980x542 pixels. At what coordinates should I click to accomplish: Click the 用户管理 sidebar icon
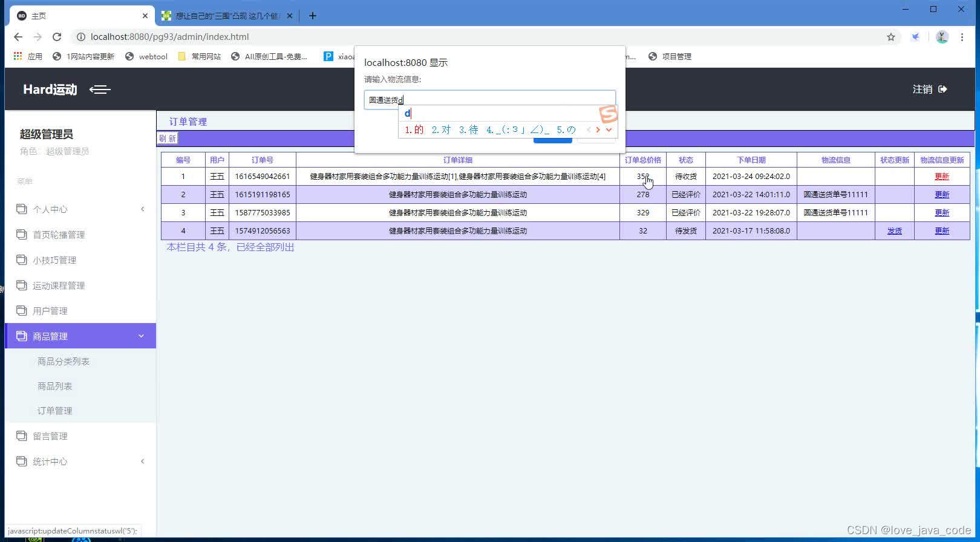[x=22, y=310]
